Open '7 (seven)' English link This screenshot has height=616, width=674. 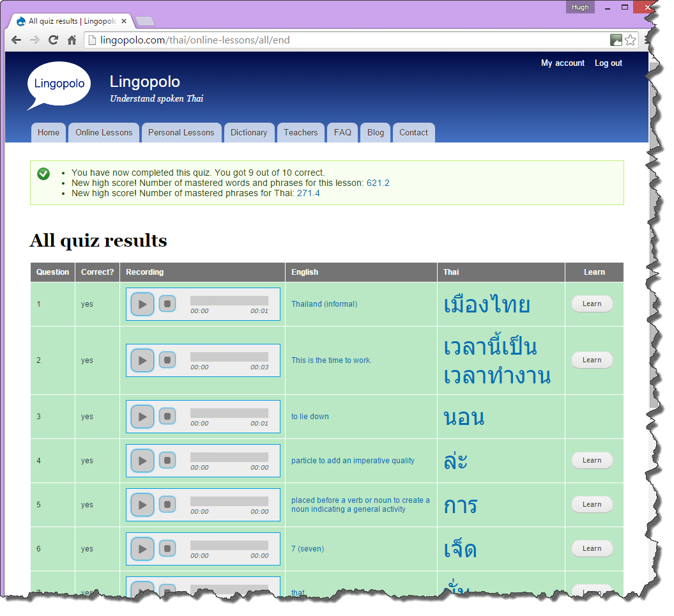coord(307,548)
